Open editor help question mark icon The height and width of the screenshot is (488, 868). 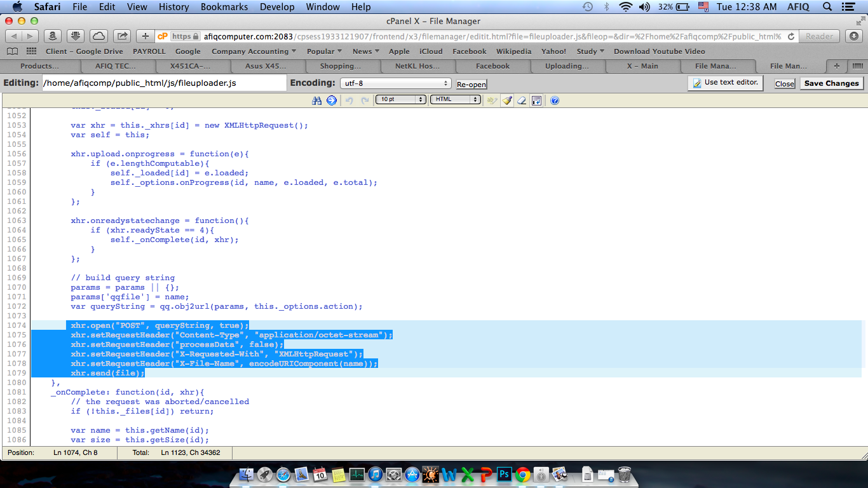[554, 100]
